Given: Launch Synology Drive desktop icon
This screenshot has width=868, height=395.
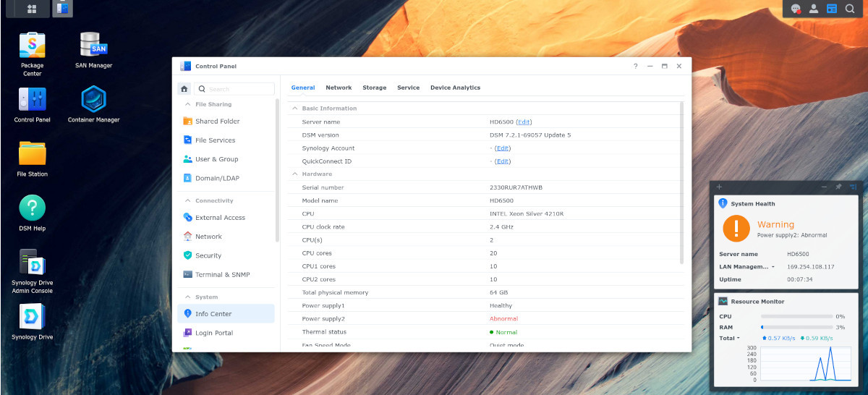Looking at the screenshot, I should (32, 322).
